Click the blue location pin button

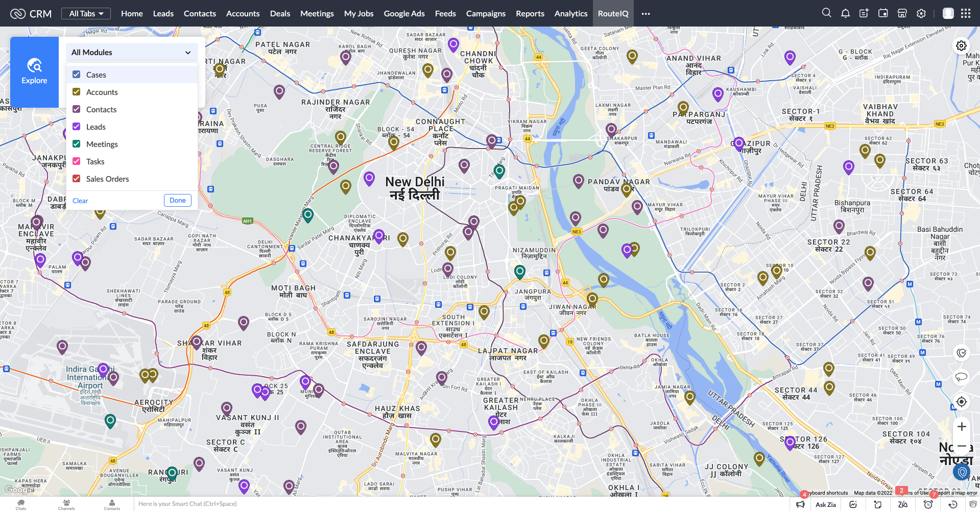coord(962,472)
